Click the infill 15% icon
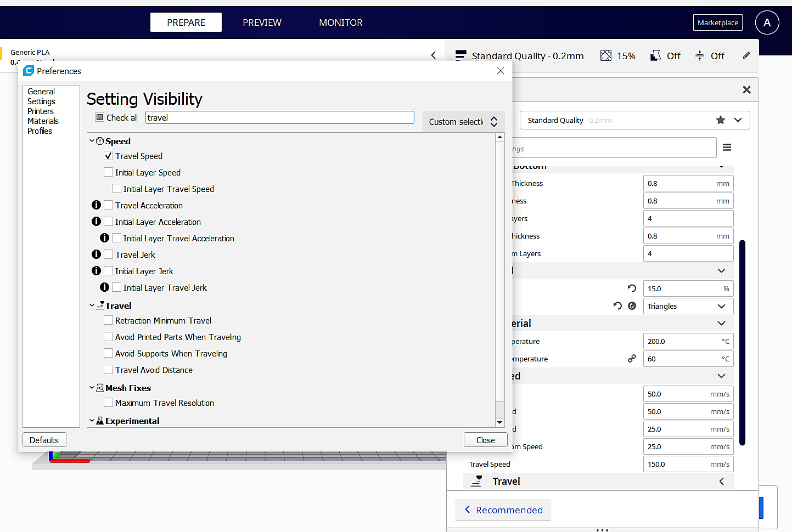The width and height of the screenshot is (792, 532). [x=606, y=55]
